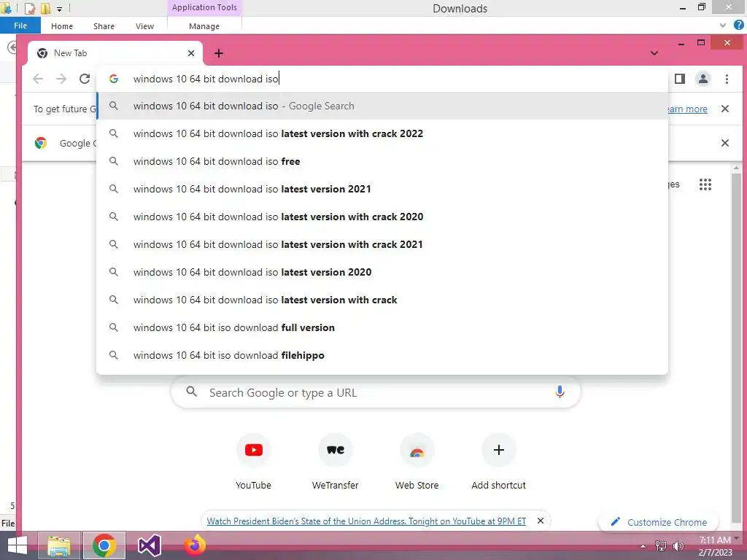Open Chrome side panel icon
This screenshot has height=560, width=747.
point(680,79)
